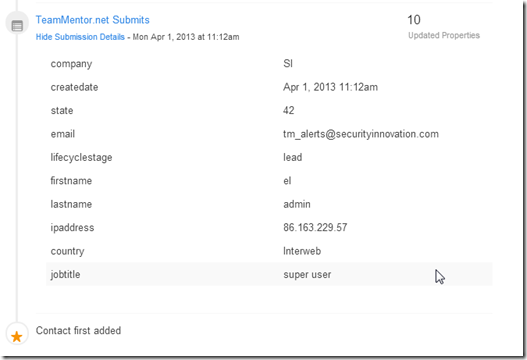Select the jobtitle property label
Image resolution: width=527 pixels, height=360 pixels.
click(65, 275)
